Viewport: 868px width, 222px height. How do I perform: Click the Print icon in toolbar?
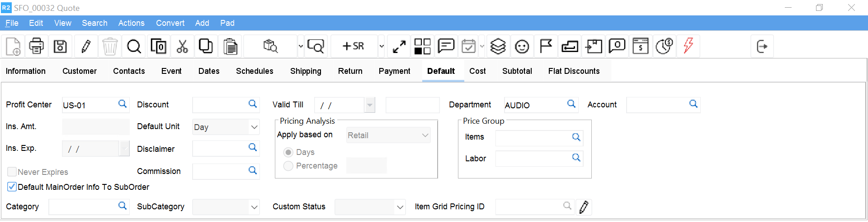pyautogui.click(x=37, y=46)
